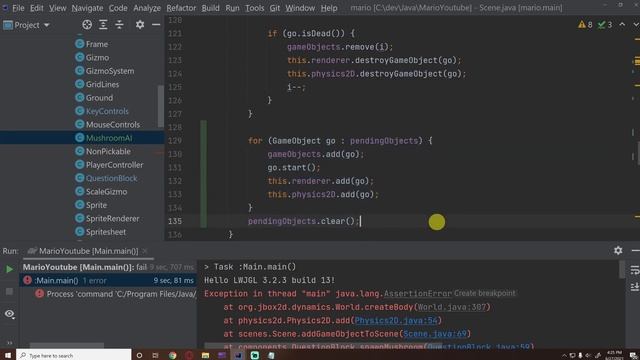This screenshot has width=640, height=360.
Task: Click scroll to end of console icon
Action: click(635, 287)
